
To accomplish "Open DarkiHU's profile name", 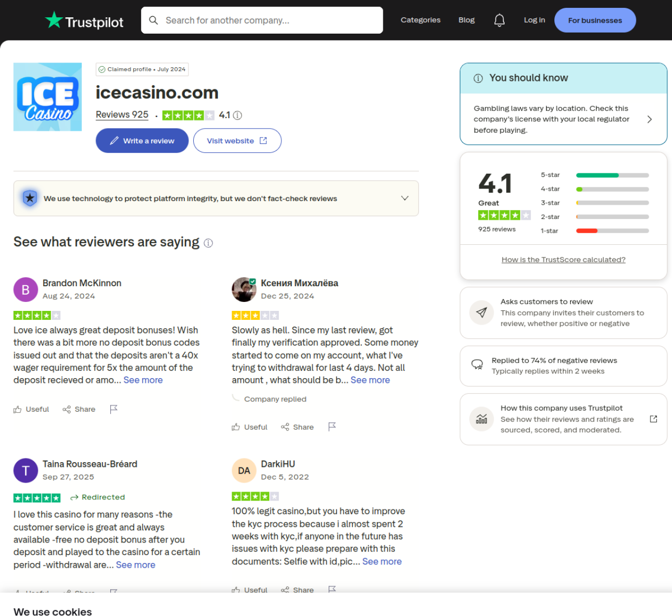I will click(x=278, y=464).
